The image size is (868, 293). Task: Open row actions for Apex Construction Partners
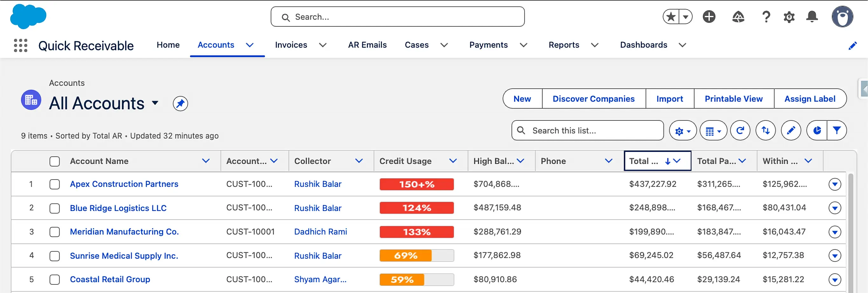click(835, 184)
